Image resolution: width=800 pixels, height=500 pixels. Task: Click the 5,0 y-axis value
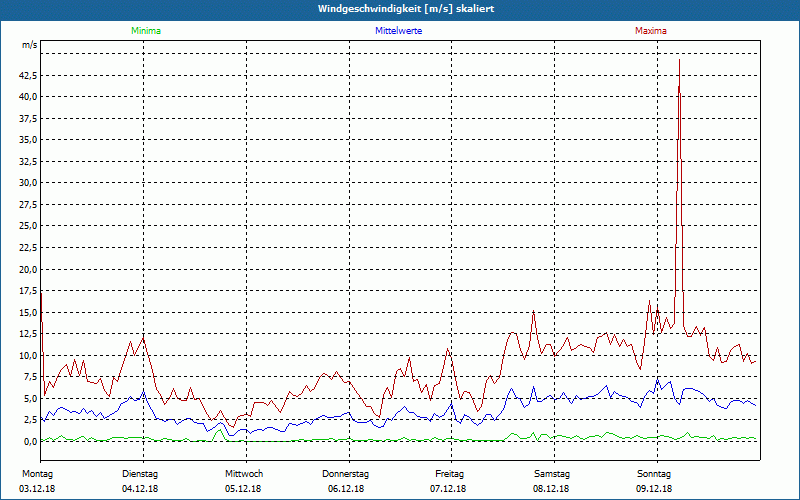coord(29,398)
